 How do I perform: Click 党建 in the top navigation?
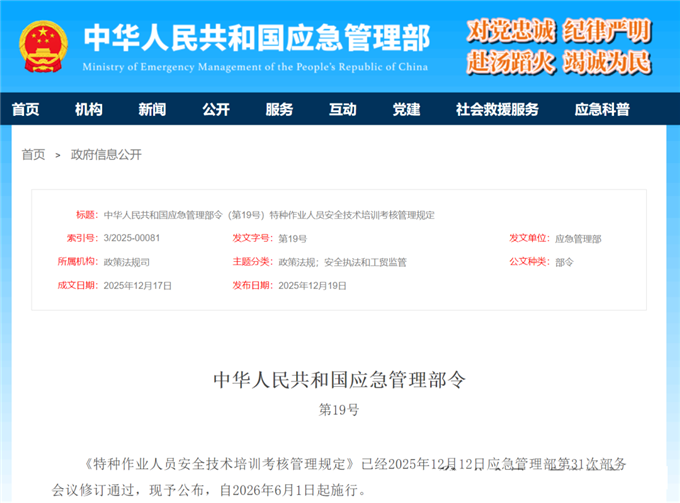point(406,110)
